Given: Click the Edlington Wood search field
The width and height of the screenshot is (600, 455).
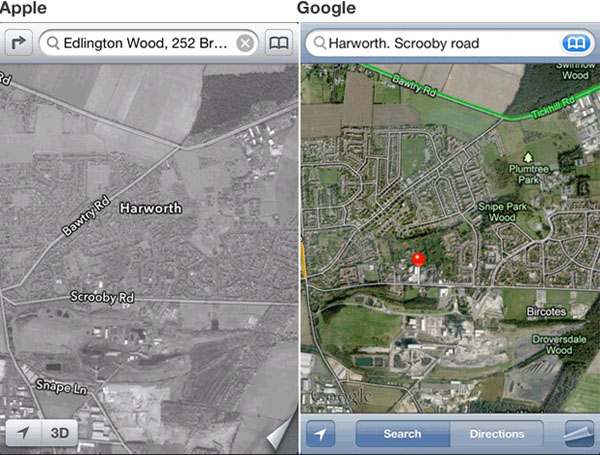Looking at the screenshot, I should [x=149, y=43].
